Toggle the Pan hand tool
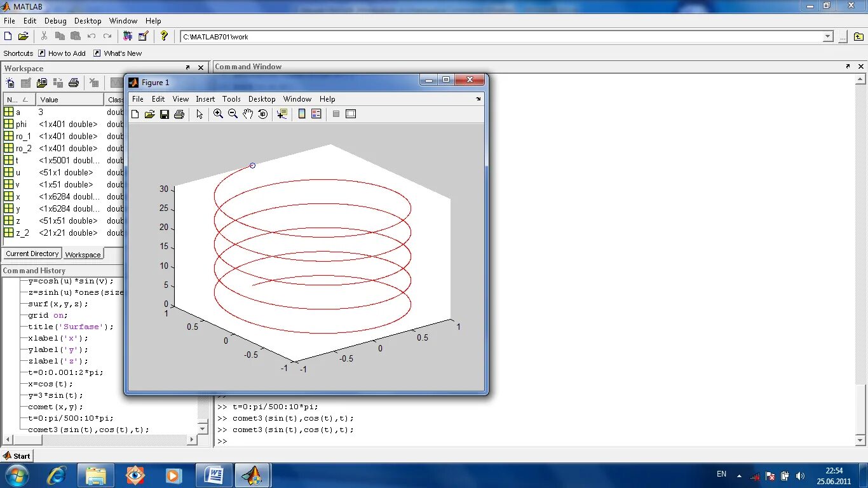This screenshot has width=868, height=488. point(248,114)
